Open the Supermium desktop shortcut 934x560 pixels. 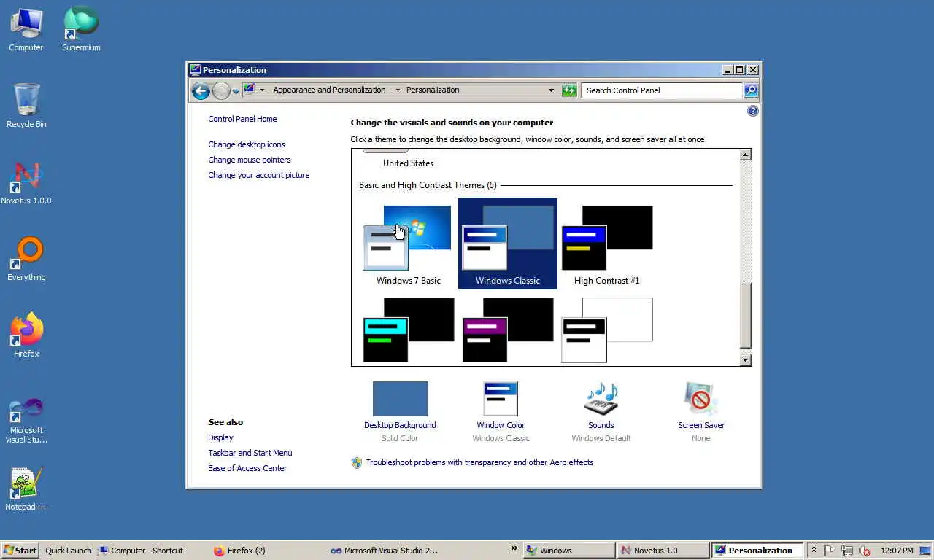pyautogui.click(x=81, y=29)
